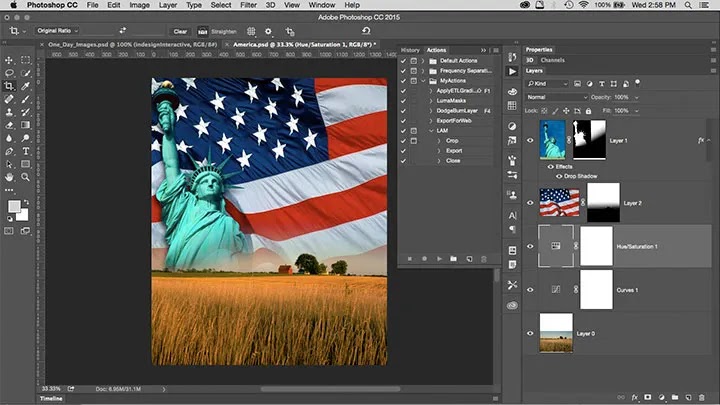This screenshot has width=720, height=405.
Task: Reset the crop with undo arrow
Action: 366,31
